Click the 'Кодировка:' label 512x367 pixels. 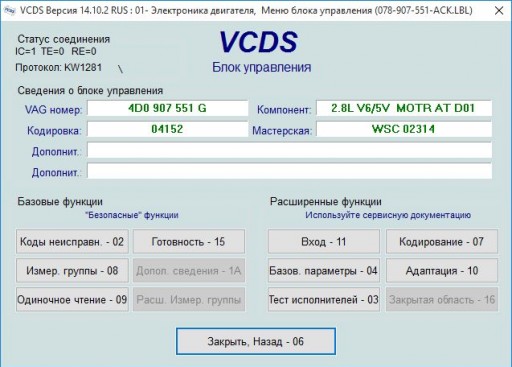click(x=54, y=131)
